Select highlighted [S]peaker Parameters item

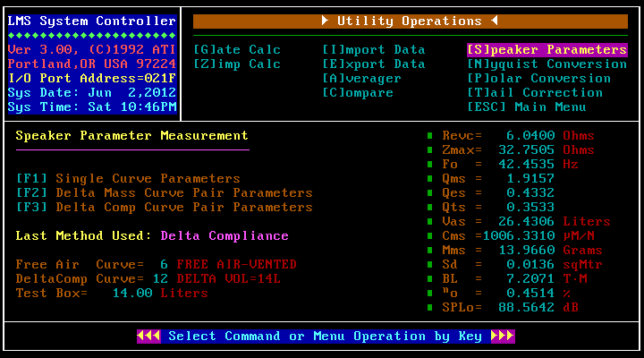click(x=547, y=50)
